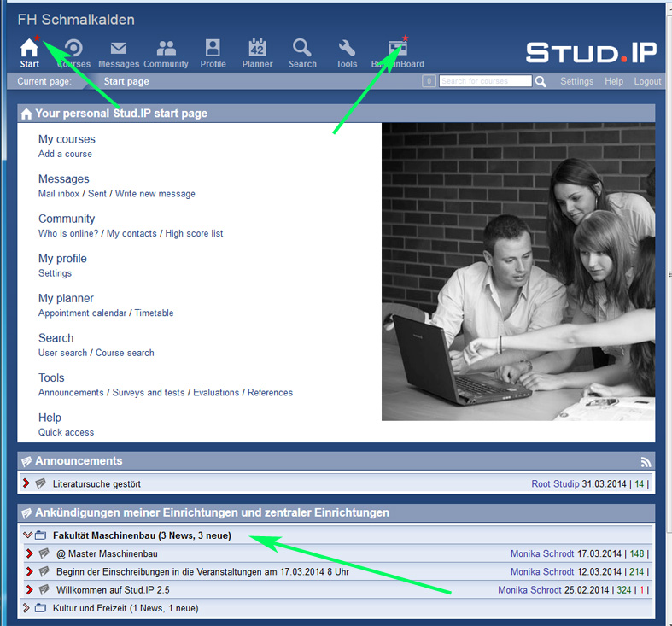The height and width of the screenshot is (626, 672).
Task: Click the Search for courses field
Action: (x=484, y=81)
